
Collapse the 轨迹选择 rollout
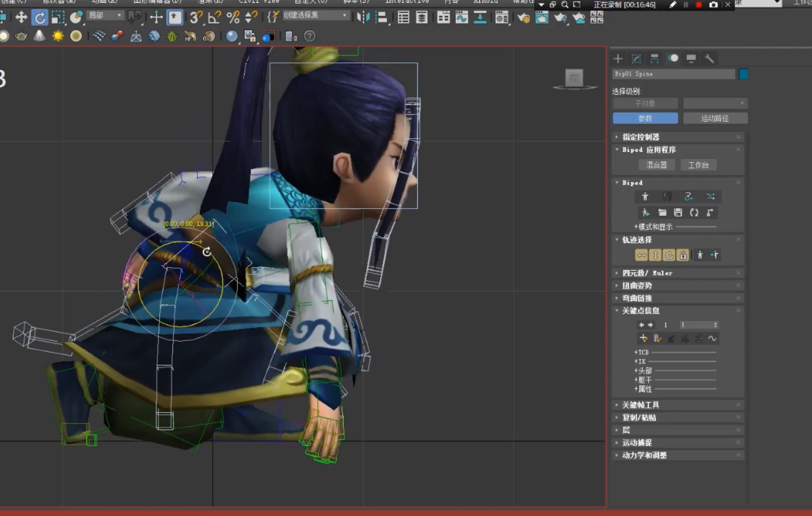coord(678,240)
